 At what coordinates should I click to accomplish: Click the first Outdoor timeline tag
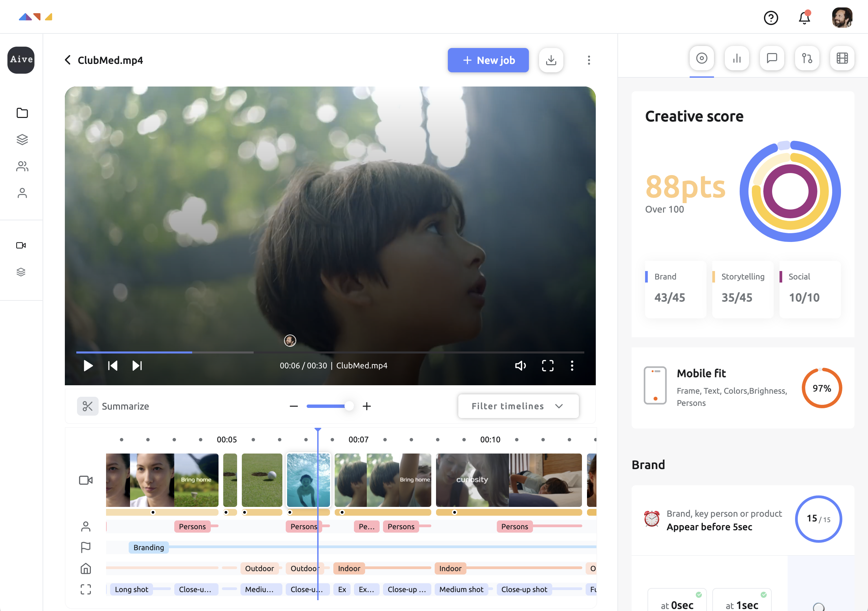click(259, 568)
